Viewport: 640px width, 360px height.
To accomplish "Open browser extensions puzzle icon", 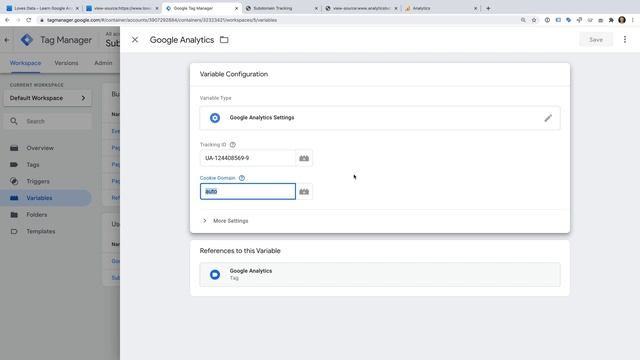I will [611, 20].
